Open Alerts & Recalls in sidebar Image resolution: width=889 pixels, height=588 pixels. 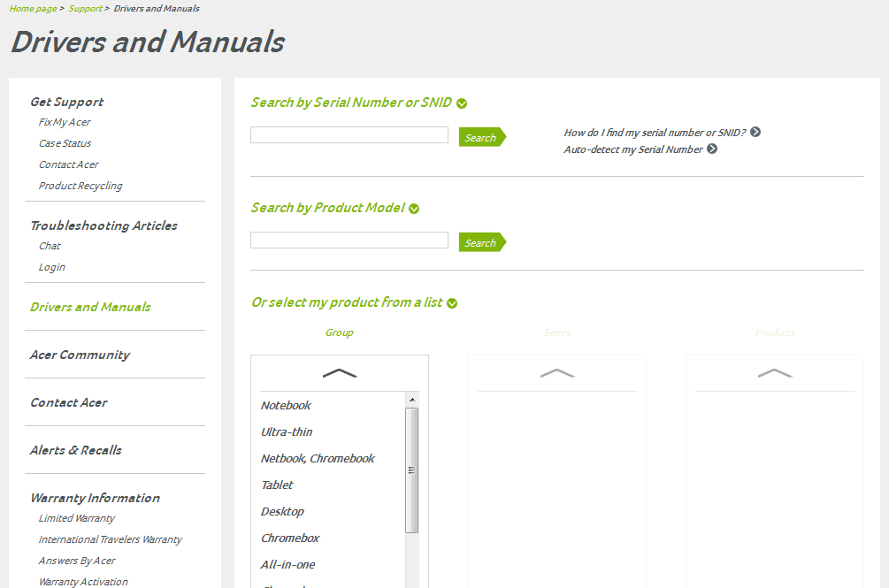(75, 450)
